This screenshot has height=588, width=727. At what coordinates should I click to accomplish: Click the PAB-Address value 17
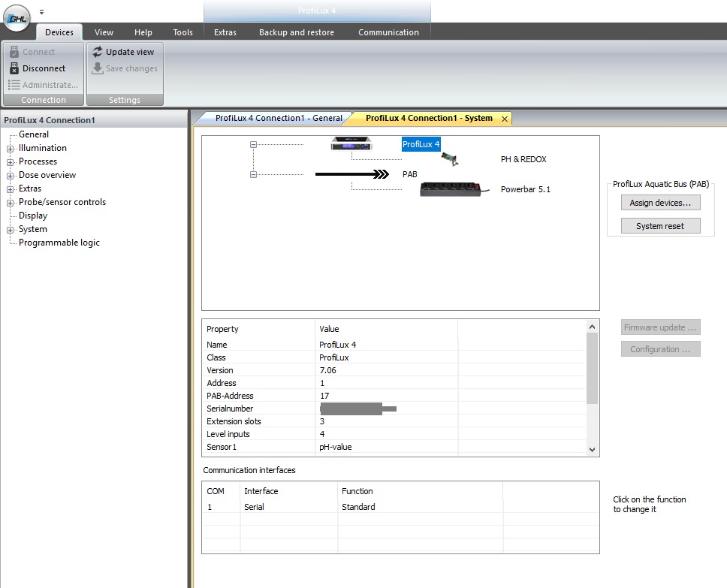click(x=324, y=396)
